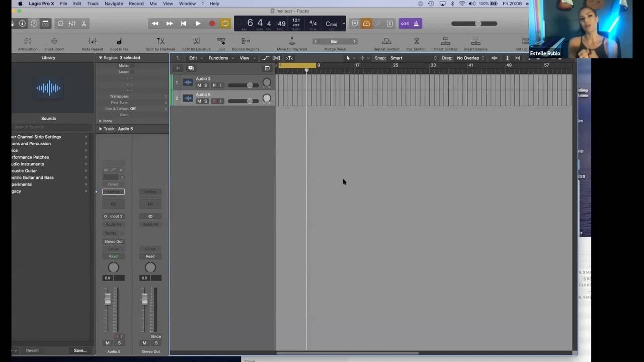Open the Functions menu in Tracks area
Viewport: 644px width, 362px height.
(220, 58)
